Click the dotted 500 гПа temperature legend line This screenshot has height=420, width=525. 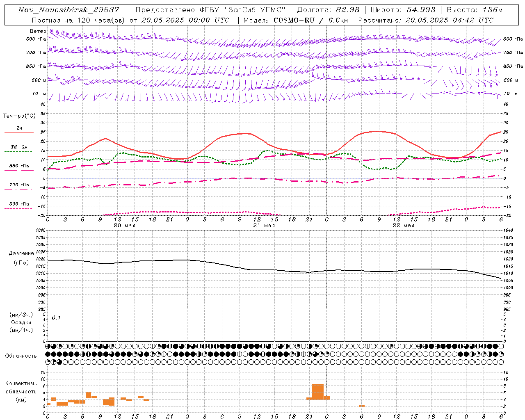point(18,209)
